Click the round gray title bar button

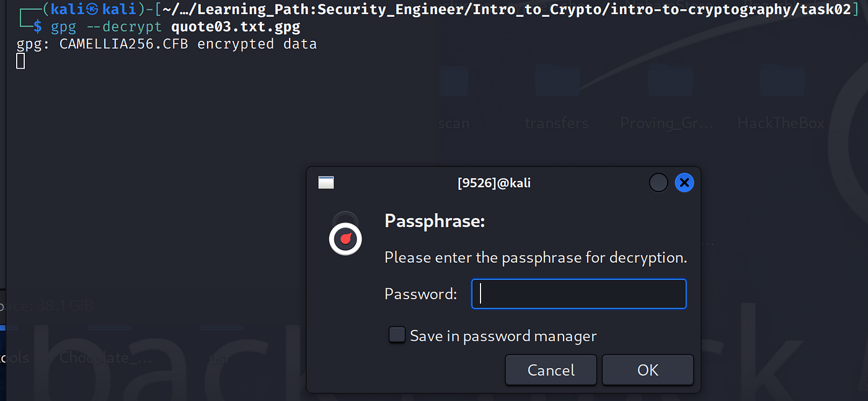pos(658,182)
